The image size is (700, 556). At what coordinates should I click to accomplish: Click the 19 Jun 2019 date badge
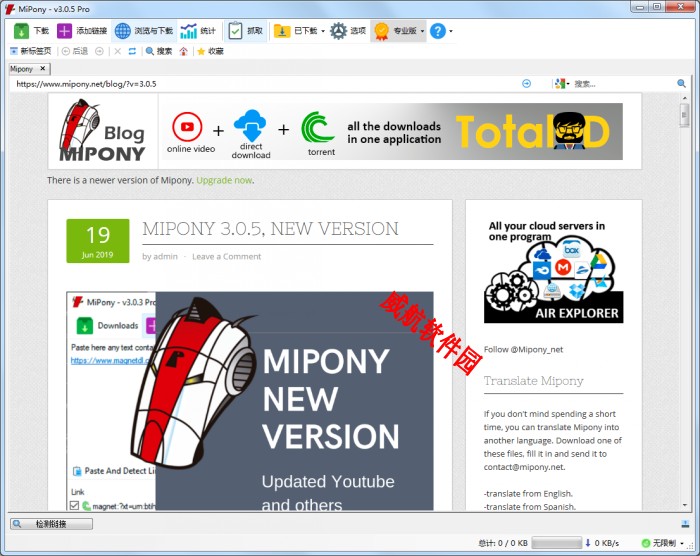coord(98,241)
